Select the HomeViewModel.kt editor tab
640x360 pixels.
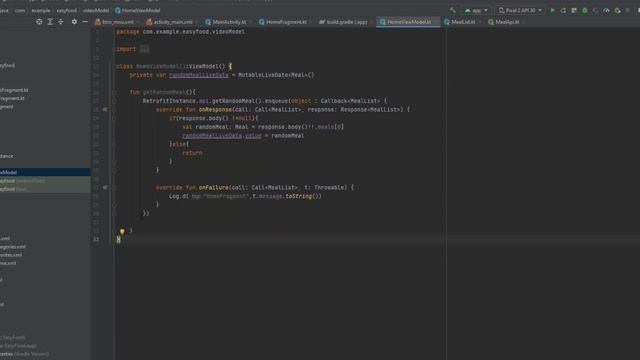point(408,22)
